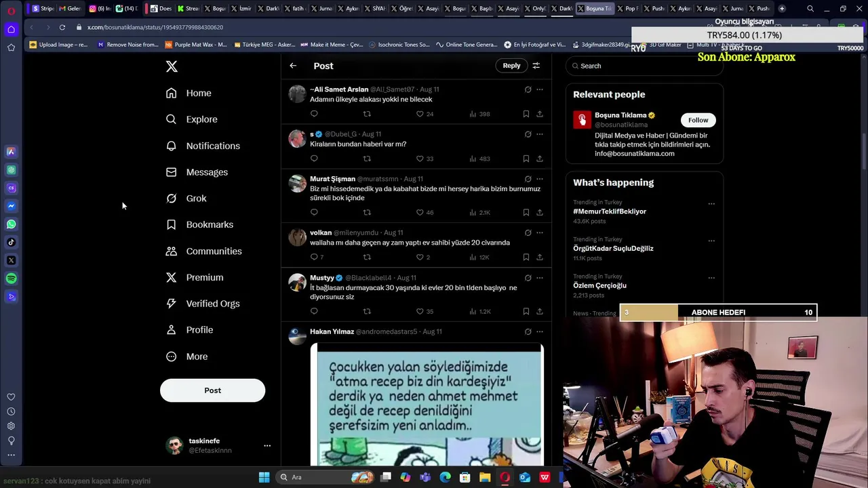Share volkan's reply

coord(540,257)
